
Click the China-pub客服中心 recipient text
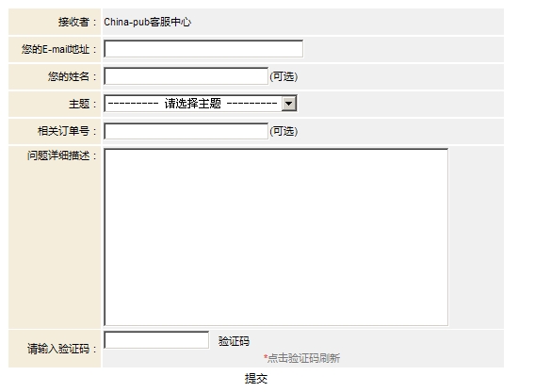click(147, 22)
